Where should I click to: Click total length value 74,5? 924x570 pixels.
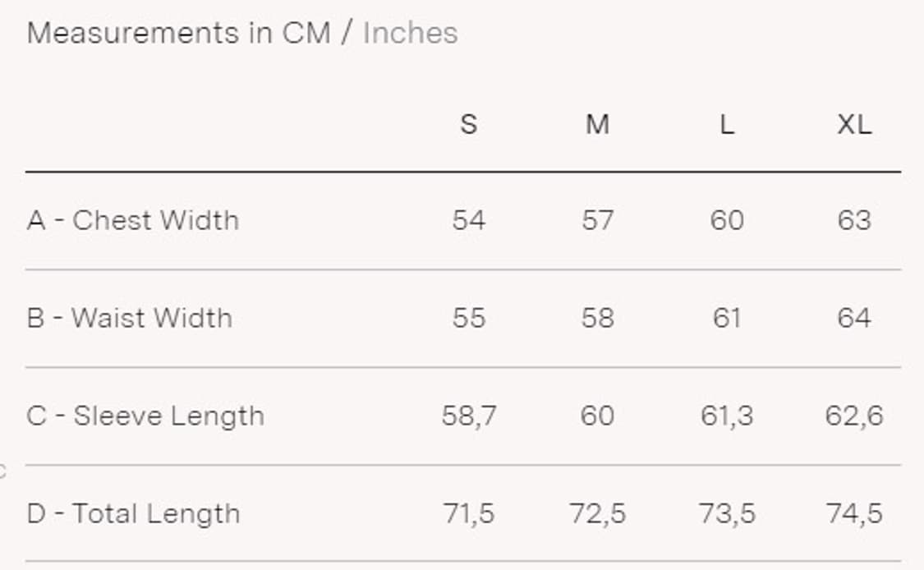[x=854, y=514]
